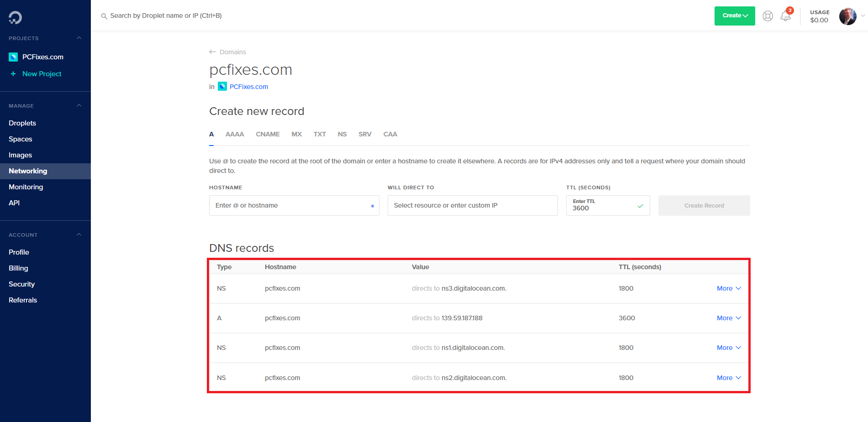Open Referrals in account section
This screenshot has height=422, width=868.
[23, 300]
